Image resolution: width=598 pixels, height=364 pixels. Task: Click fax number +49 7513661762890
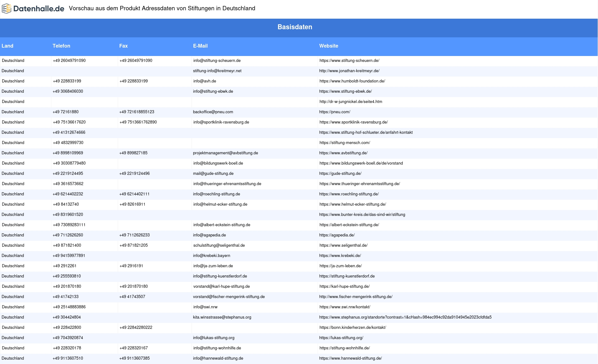coord(138,122)
